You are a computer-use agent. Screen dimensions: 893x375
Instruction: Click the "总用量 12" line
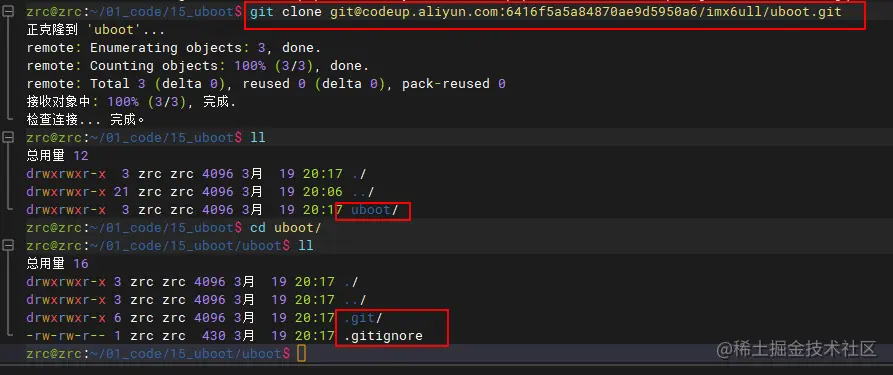tap(58, 156)
